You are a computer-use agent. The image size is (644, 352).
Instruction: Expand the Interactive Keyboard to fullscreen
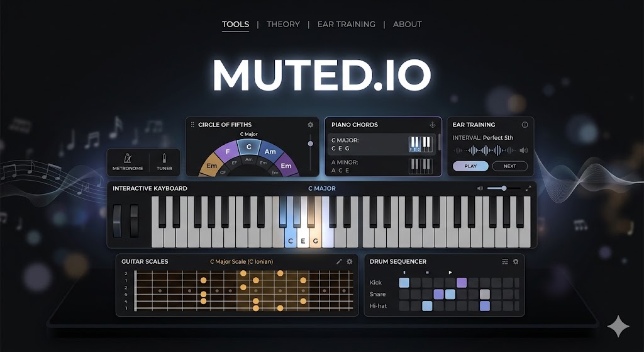[x=528, y=188]
